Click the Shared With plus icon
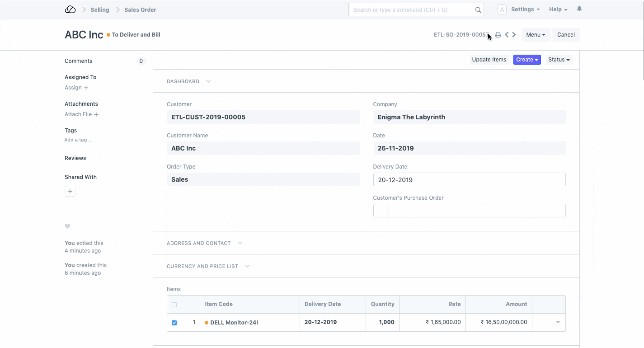644x348 pixels. tap(70, 191)
